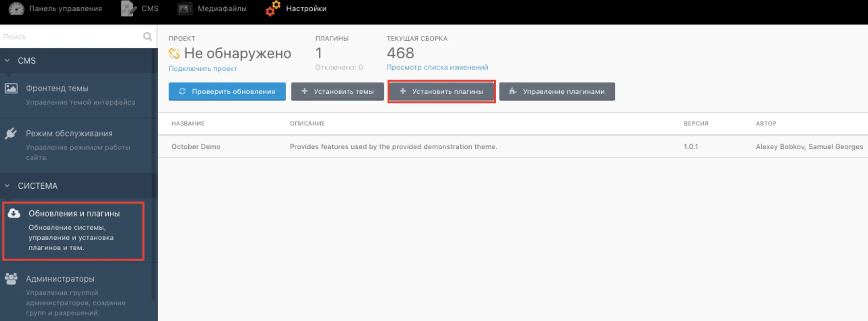868x321 pixels.
Task: Click the search magnifier icon
Action: (147, 36)
